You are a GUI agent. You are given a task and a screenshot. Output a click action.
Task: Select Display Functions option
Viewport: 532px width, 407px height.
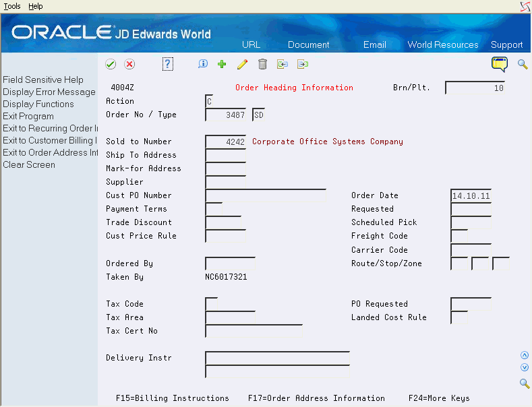[38, 104]
